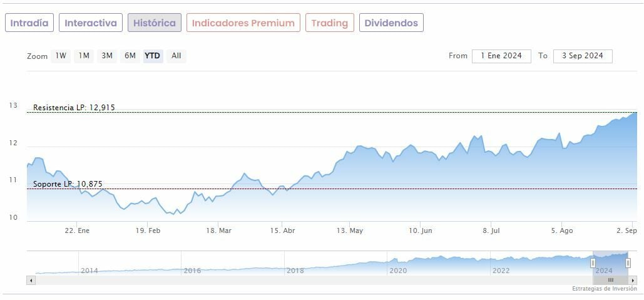Go to the Trading tab
This screenshot has width=644, height=300.
pos(329,23)
